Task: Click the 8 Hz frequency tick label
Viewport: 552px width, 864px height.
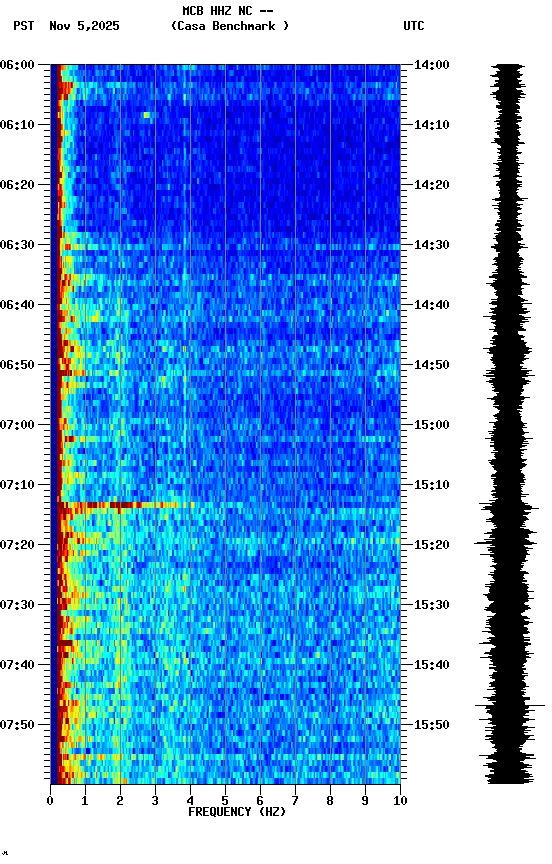Action: click(330, 801)
